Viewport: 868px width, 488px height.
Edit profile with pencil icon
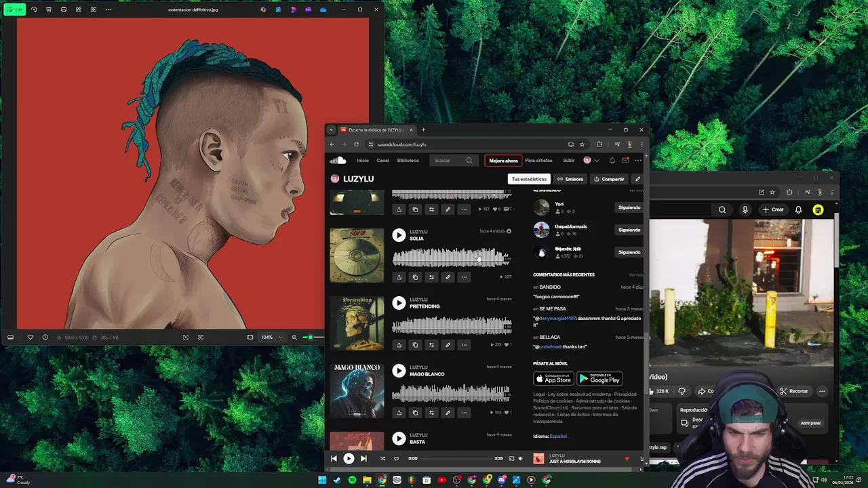click(637, 179)
